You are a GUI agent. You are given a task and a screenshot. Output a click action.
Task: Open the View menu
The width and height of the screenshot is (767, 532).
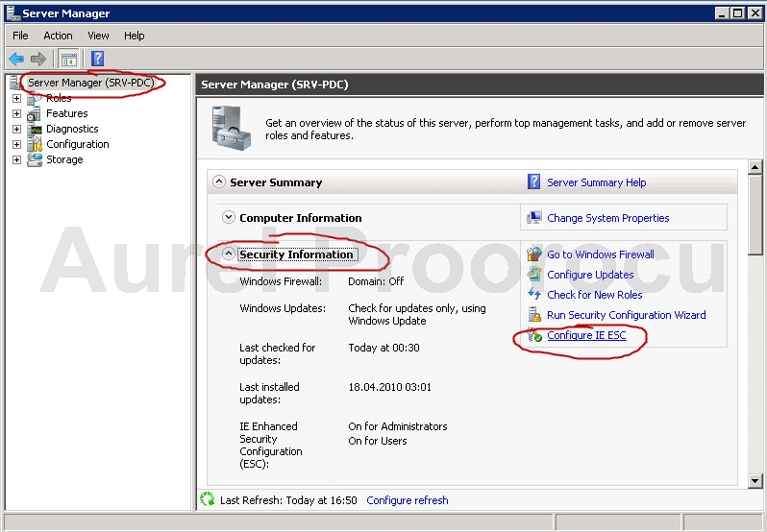coord(98,36)
